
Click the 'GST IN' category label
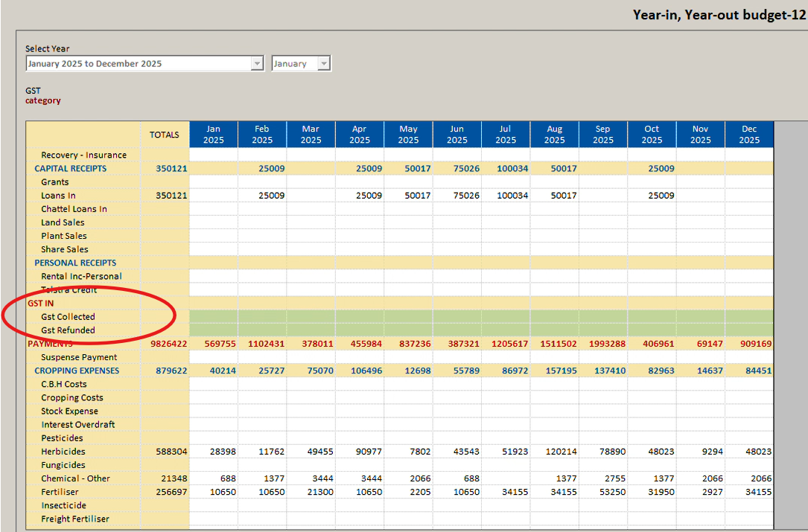(x=41, y=304)
